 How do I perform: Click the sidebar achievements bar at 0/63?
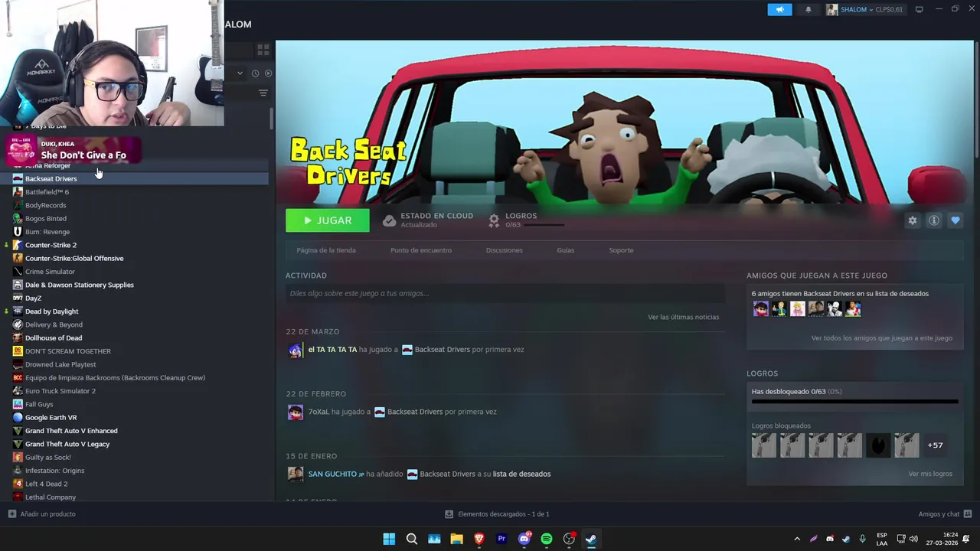(854, 402)
